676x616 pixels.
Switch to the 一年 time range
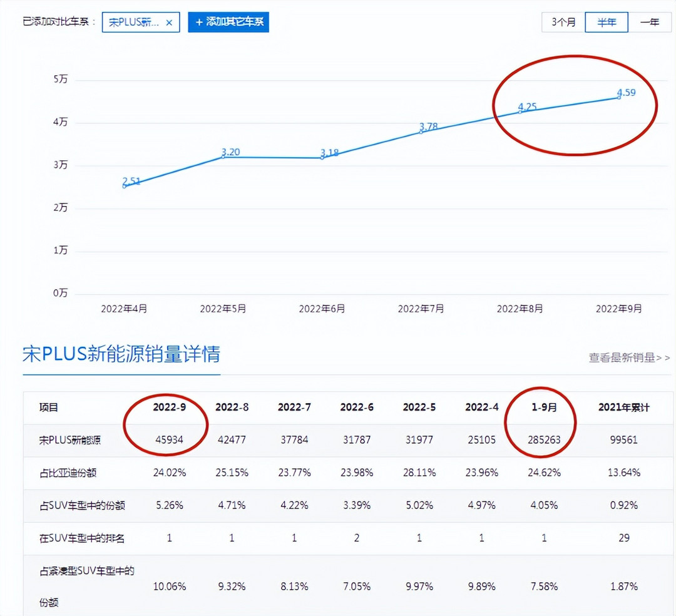[650, 22]
